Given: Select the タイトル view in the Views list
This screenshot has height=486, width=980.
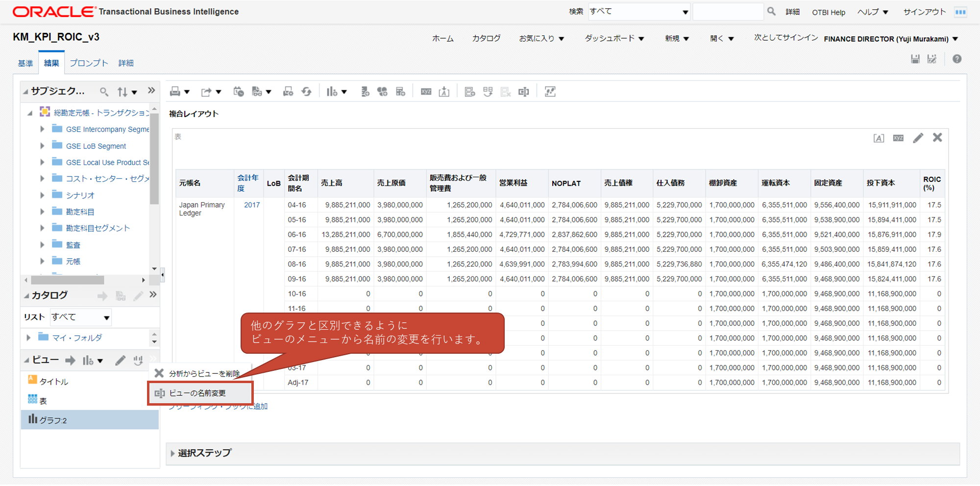Looking at the screenshot, I should click(49, 381).
